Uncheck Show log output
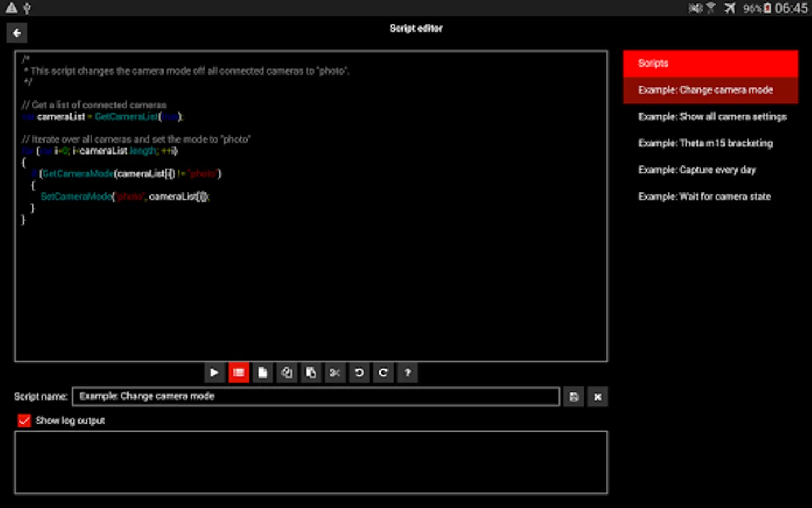The height and width of the screenshot is (508, 812). click(x=24, y=421)
